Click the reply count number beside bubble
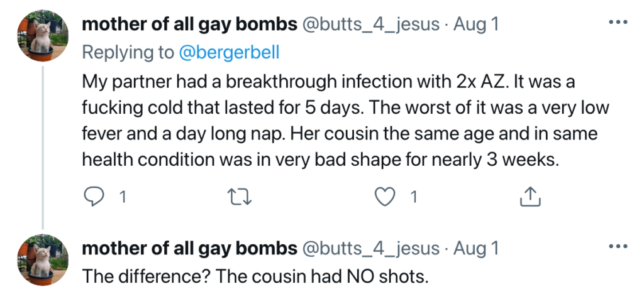This screenshot has height=299, width=644. [122, 197]
